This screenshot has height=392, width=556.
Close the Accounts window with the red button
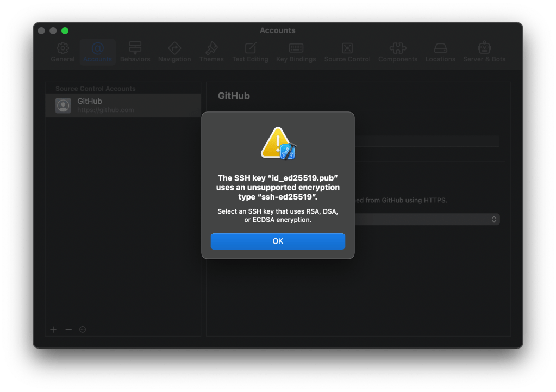click(x=41, y=31)
